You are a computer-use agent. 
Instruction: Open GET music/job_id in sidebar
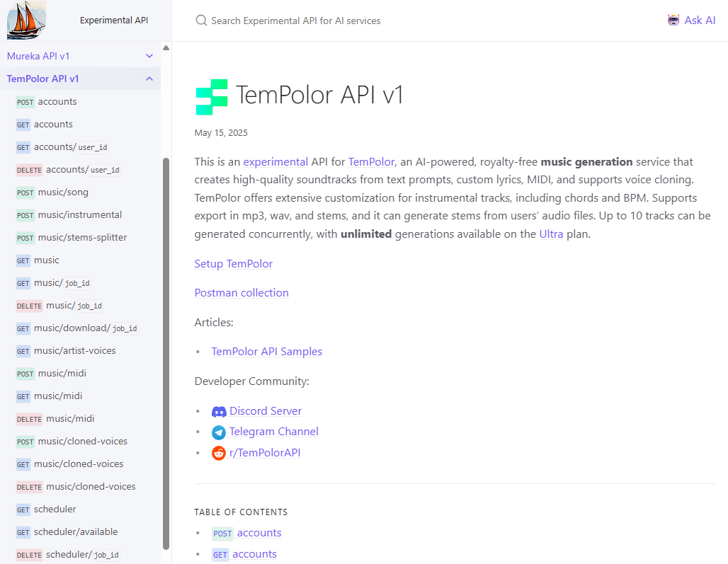coord(53,283)
